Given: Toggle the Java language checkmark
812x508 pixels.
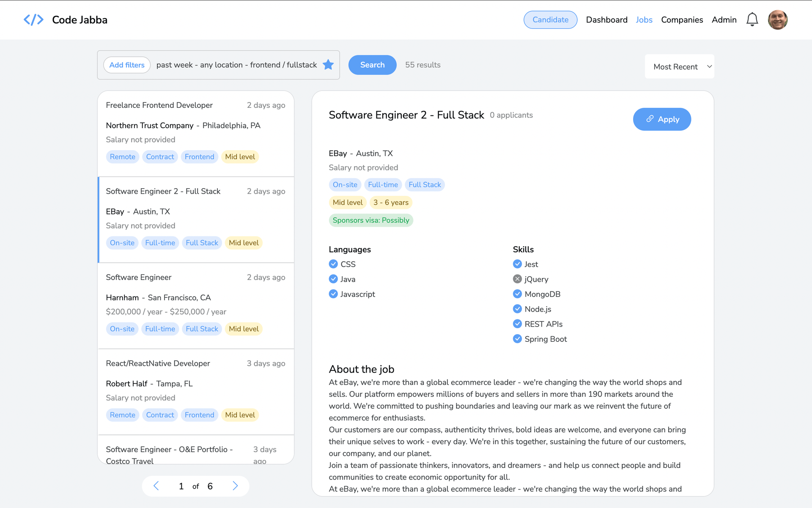Looking at the screenshot, I should 333,279.
